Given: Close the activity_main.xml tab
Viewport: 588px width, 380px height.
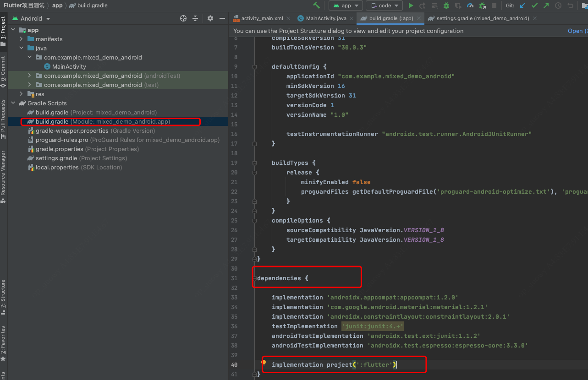Looking at the screenshot, I should pyautogui.click(x=289, y=18).
